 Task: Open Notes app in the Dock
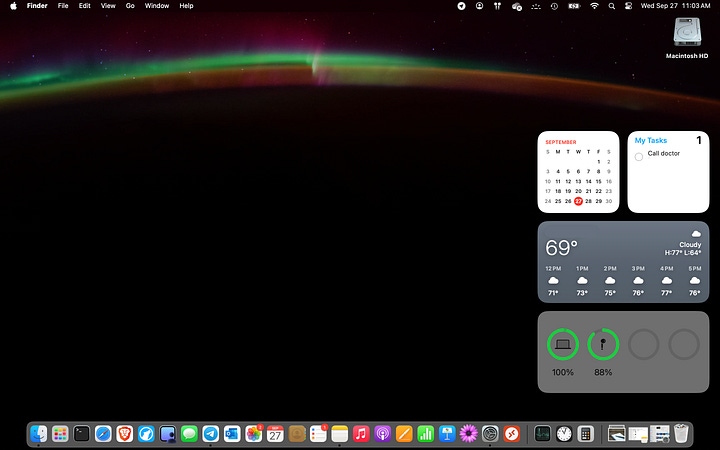[340, 433]
